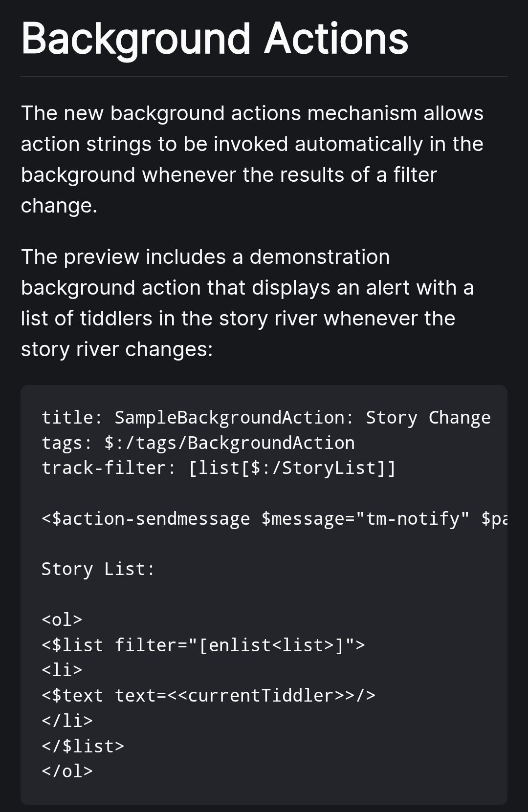This screenshot has height=812, width=528.
Task: Click the $text currentTiddler code line
Action: click(x=208, y=696)
